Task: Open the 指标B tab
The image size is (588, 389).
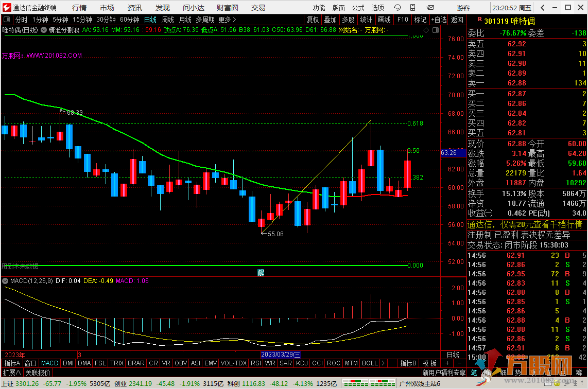Action: pyautogui.click(x=408, y=363)
